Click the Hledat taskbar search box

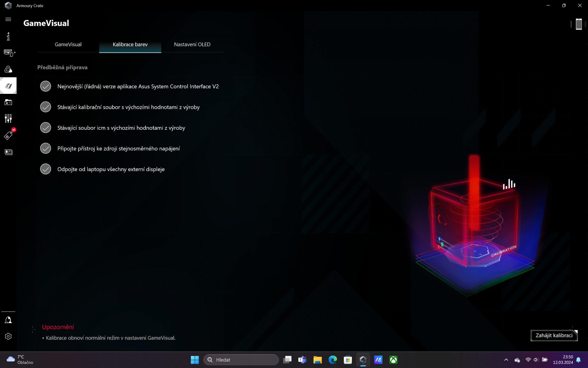(x=241, y=360)
